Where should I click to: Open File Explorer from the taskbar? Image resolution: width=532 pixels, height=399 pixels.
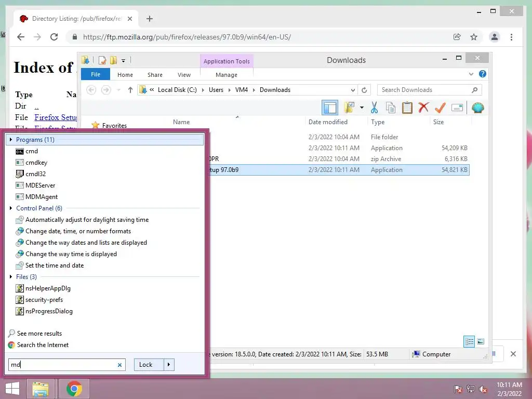point(41,389)
